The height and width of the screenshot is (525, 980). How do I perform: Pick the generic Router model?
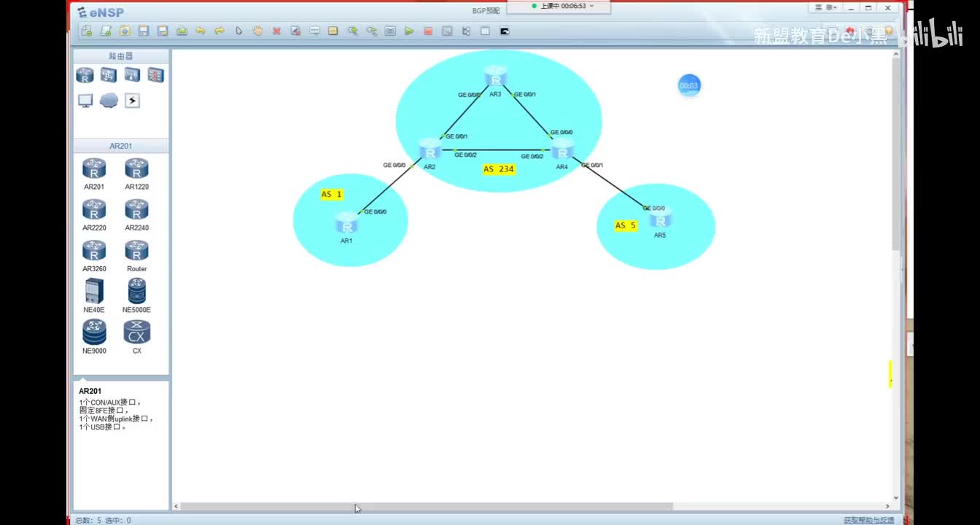coord(136,251)
